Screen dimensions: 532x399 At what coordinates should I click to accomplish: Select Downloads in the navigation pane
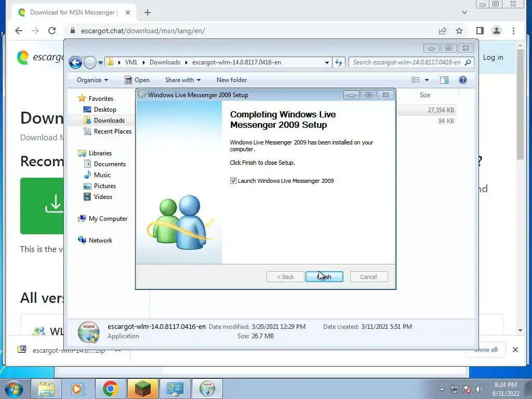click(109, 120)
